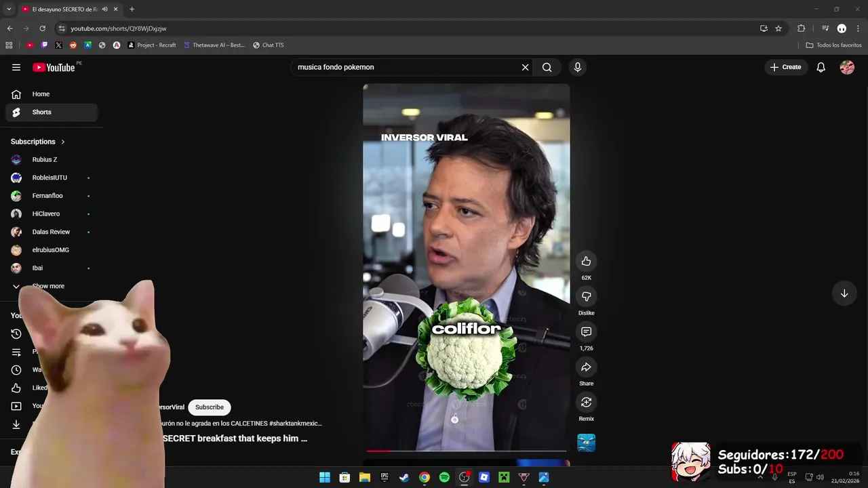Screen dimensions: 868x488
Task: Open HiClavero subscription channel
Action: tap(52, 213)
